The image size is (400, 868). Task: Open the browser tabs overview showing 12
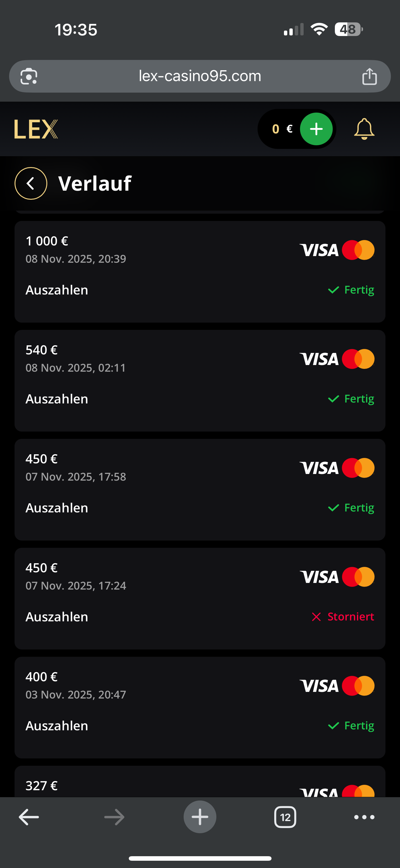point(285,817)
